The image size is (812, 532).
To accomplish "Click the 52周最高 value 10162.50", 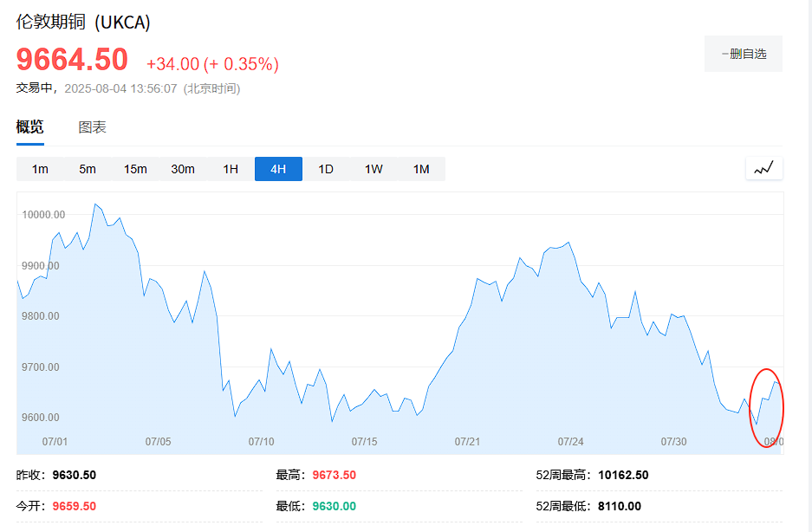I will point(623,475).
